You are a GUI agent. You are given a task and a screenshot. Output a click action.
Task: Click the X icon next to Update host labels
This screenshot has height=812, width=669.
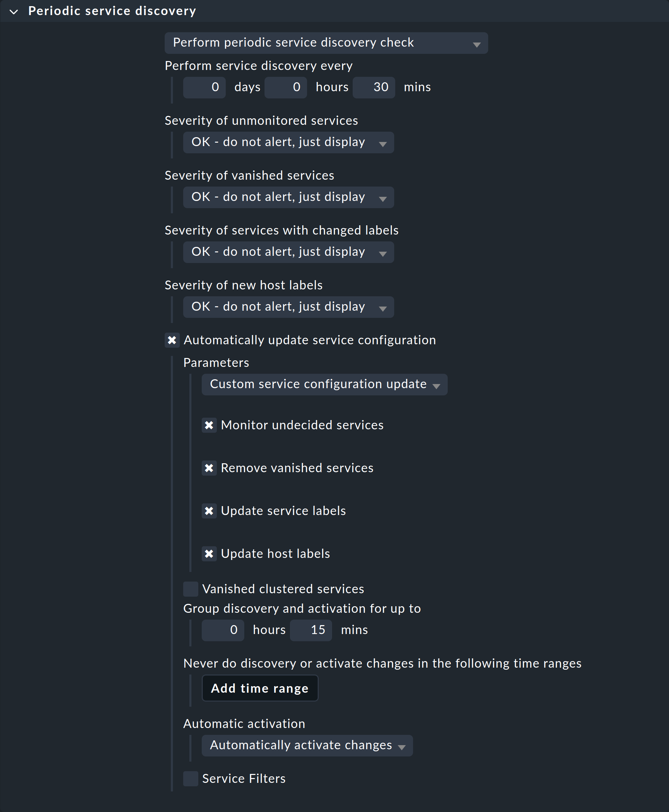210,554
